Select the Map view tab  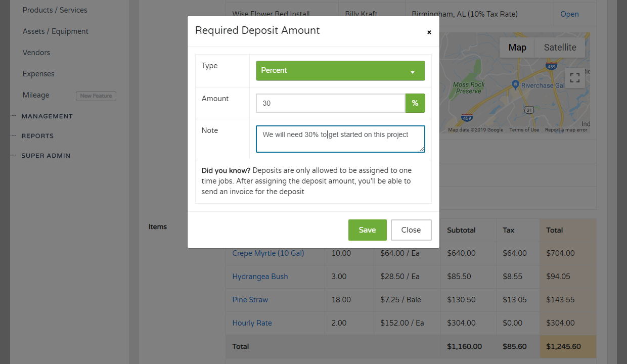[x=517, y=47]
